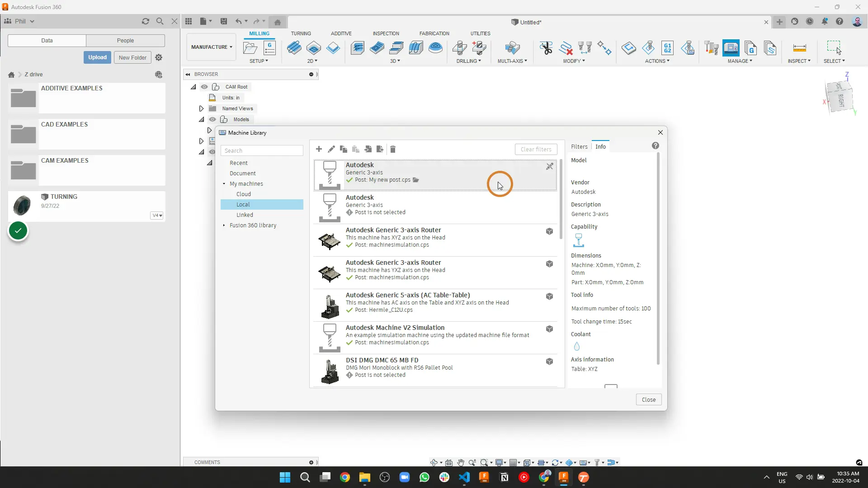
Task: Click the Upload button
Action: [97, 57]
